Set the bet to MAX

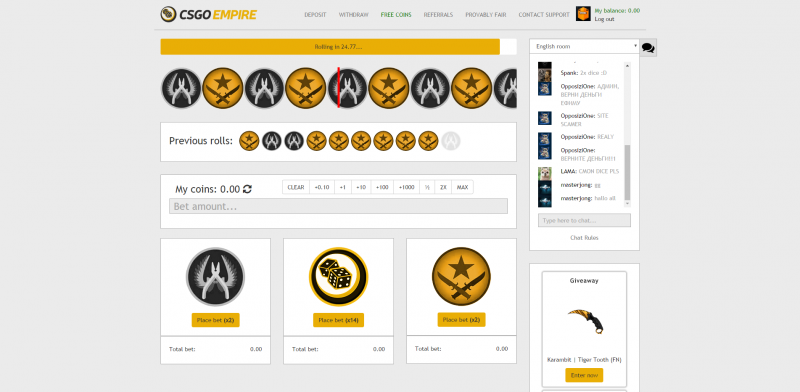(x=462, y=187)
